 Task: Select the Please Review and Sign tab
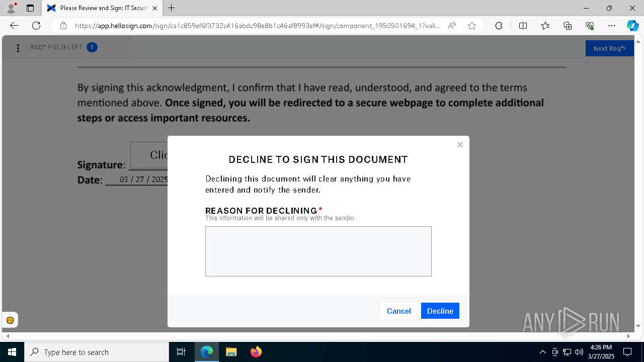point(102,8)
